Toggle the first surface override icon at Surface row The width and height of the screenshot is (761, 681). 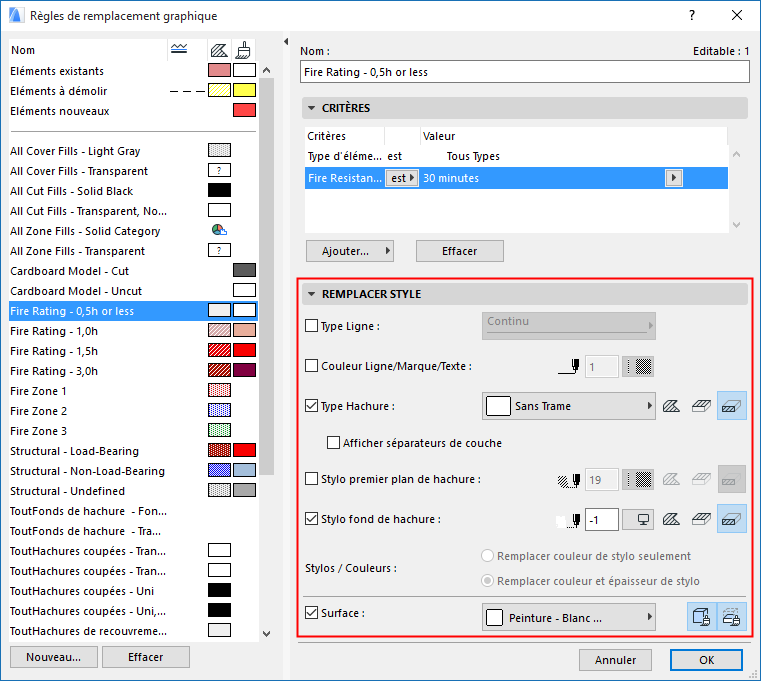(701, 617)
